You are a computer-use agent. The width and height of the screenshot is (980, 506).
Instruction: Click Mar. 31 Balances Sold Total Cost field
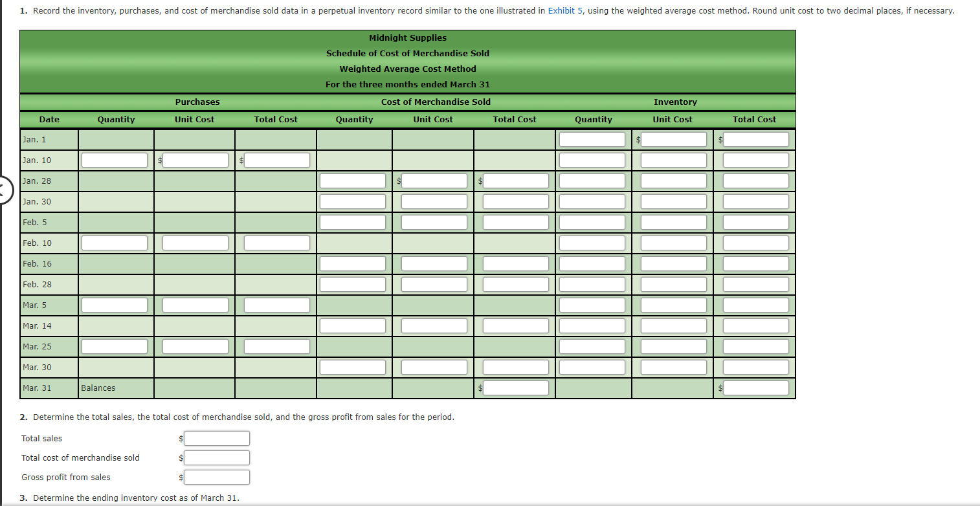(x=516, y=388)
